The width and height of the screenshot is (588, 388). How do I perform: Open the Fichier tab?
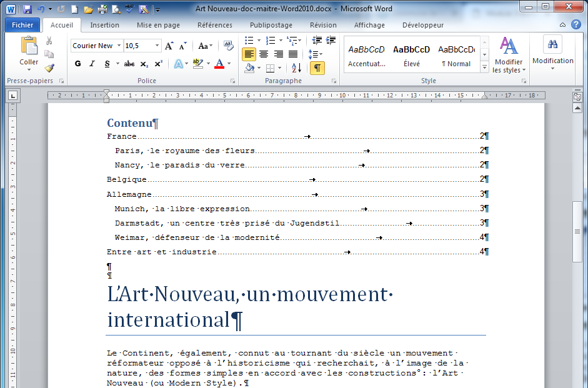(x=22, y=25)
